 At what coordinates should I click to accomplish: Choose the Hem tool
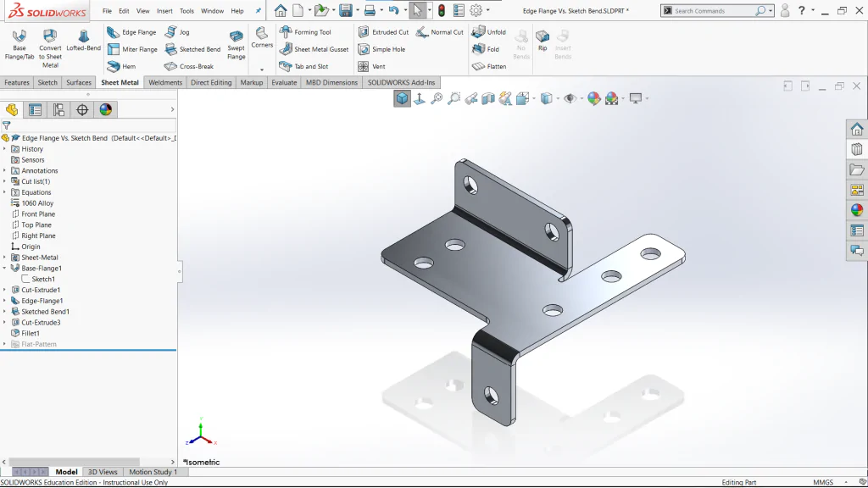pyautogui.click(x=122, y=66)
